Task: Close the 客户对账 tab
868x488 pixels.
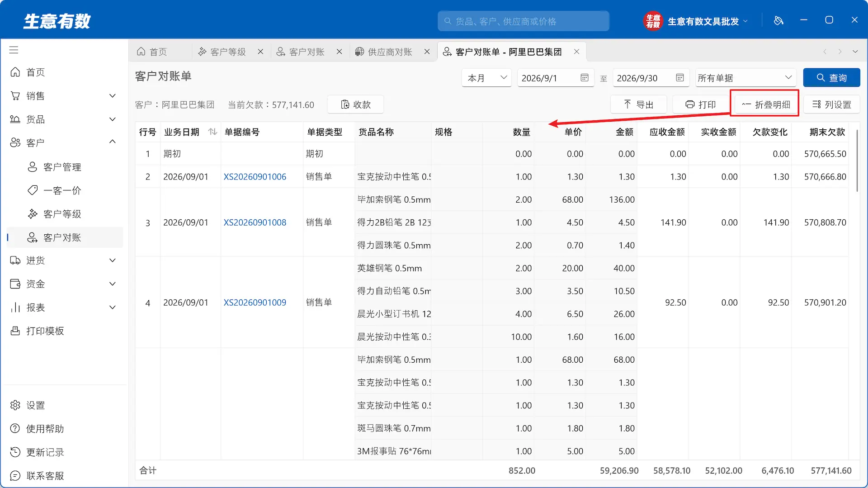Action: click(340, 52)
